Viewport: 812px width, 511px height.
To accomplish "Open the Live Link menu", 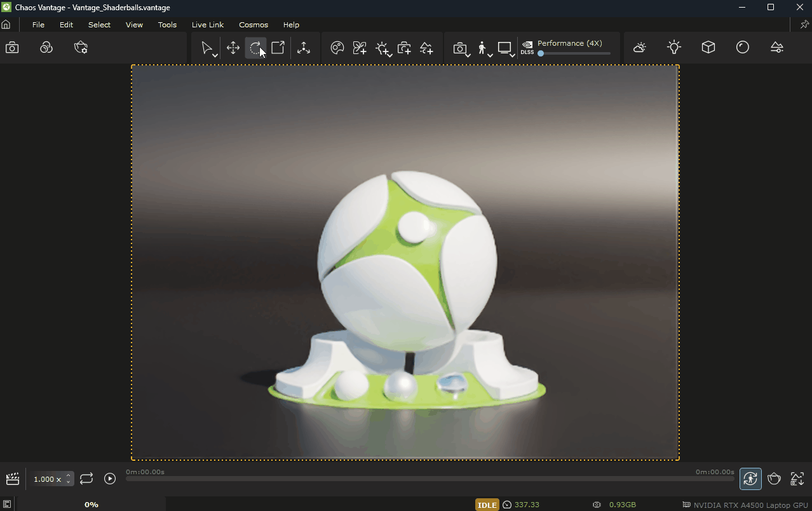I will point(208,25).
